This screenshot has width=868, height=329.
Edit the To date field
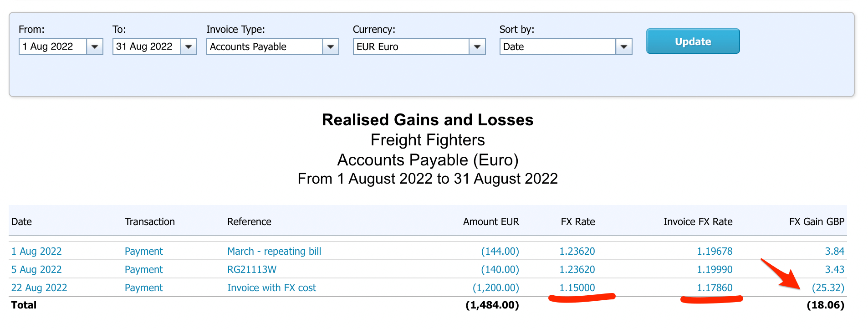(x=146, y=47)
